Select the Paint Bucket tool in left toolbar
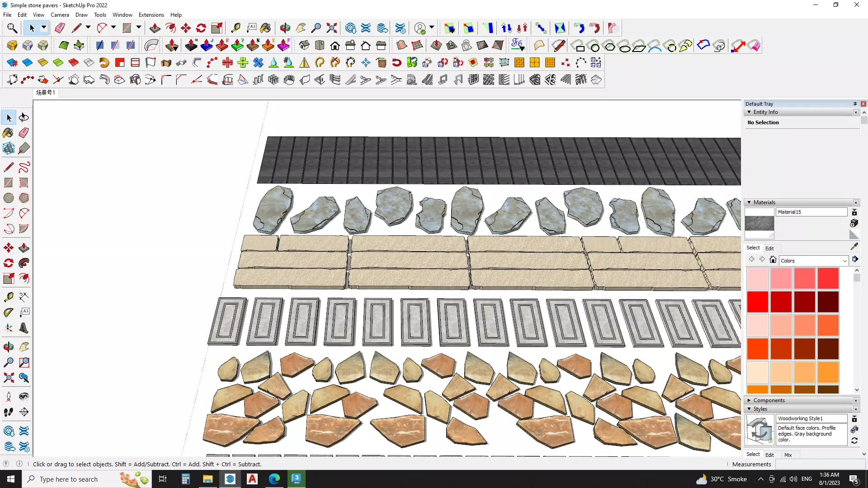Image resolution: width=868 pixels, height=488 pixels. click(x=8, y=133)
